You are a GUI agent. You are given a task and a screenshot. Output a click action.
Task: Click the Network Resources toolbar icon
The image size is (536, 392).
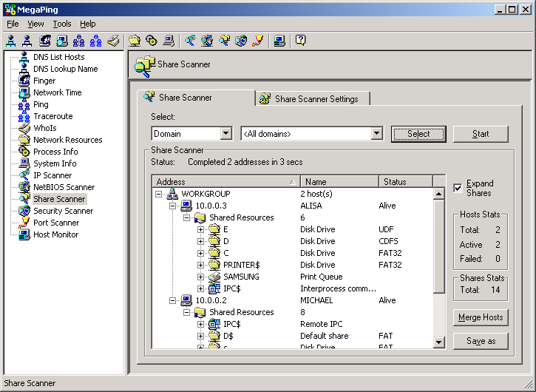(x=135, y=41)
